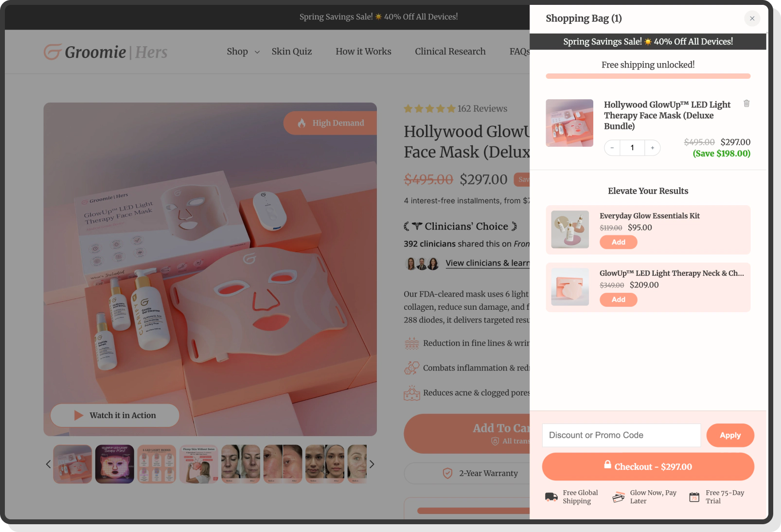Image resolution: width=781 pixels, height=532 pixels.
Task: Click the card icon next to Glow Now, Pay Later
Action: click(618, 496)
